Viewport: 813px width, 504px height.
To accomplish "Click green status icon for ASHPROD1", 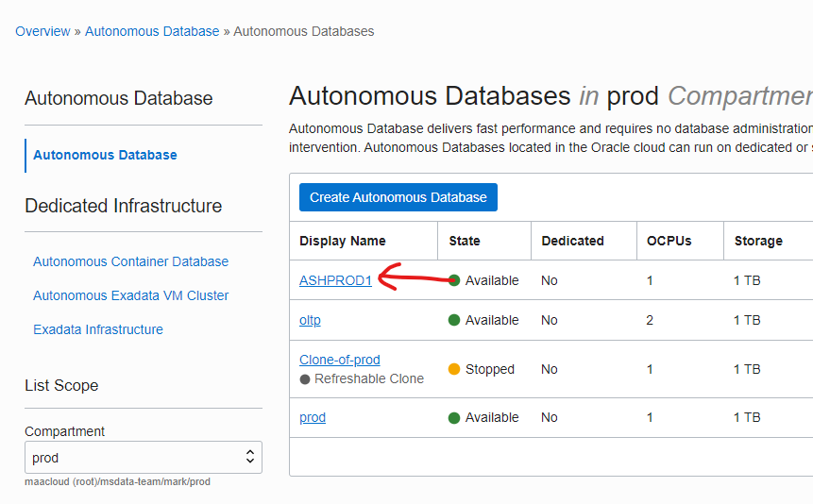I will (454, 280).
